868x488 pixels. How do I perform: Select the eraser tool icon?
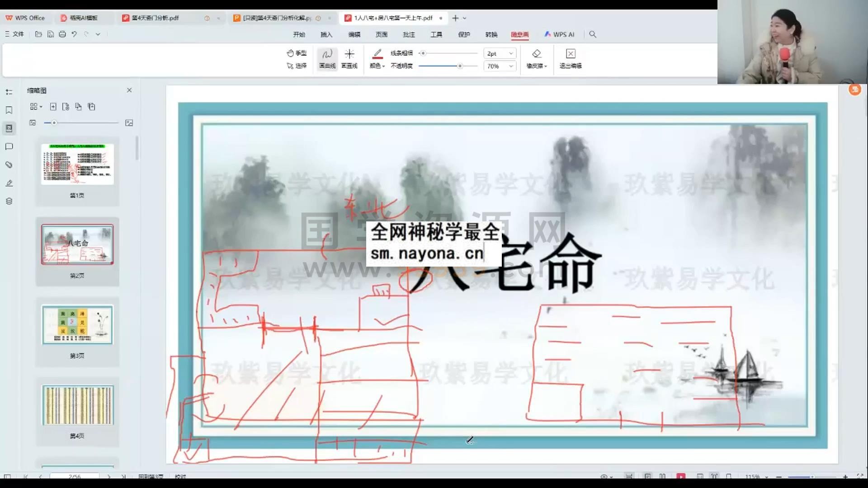[537, 54]
